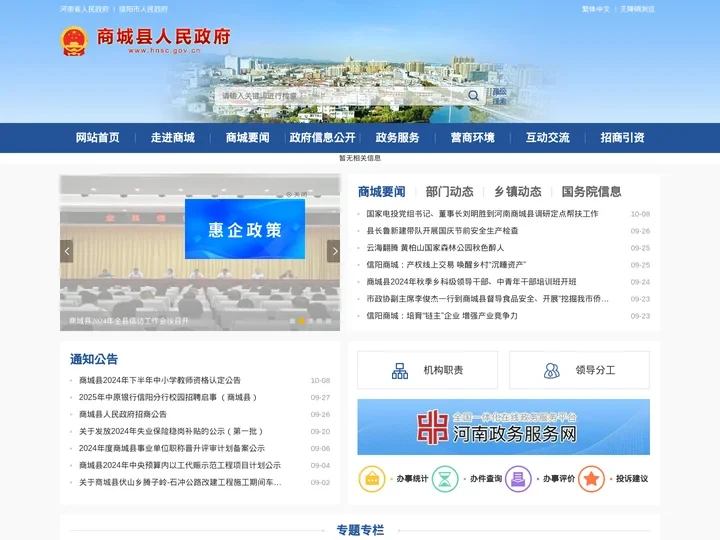Click the 办事统计 text link
The image size is (720, 540).
point(412,479)
